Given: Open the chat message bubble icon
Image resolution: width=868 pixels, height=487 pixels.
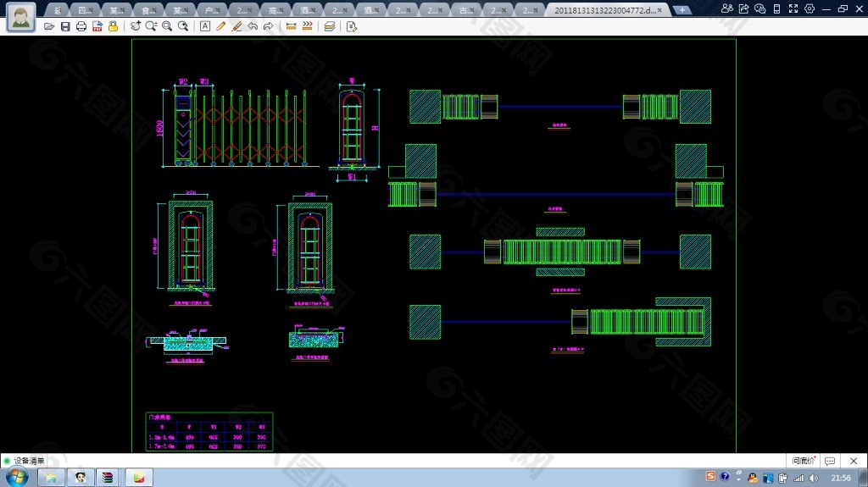Looking at the screenshot, I should click(x=830, y=461).
